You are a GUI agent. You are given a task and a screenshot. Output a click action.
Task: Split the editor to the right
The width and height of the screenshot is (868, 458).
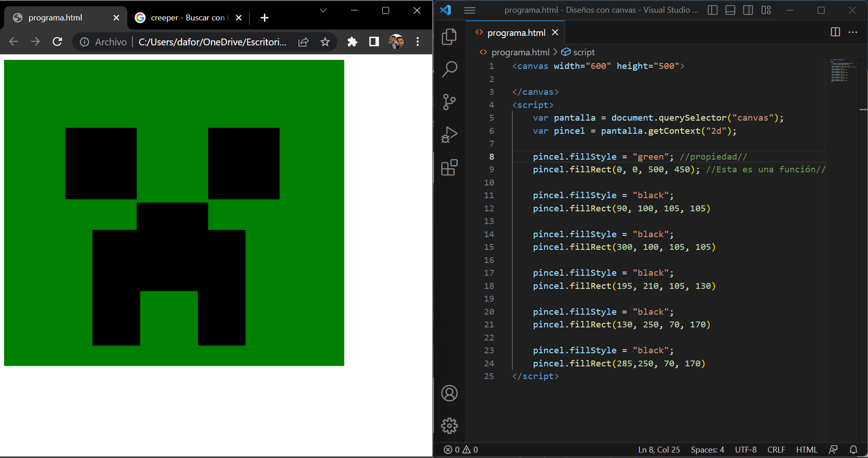835,32
